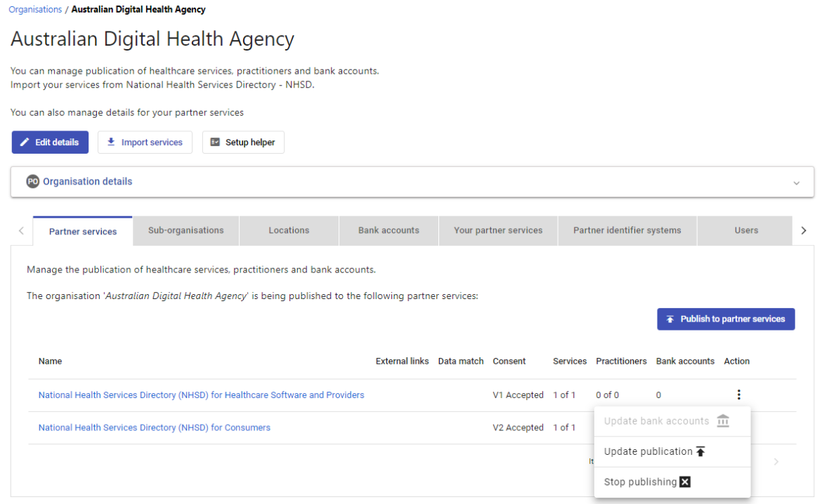The image size is (829, 504).
Task: Click the V2 Accepted consent cell
Action: click(x=518, y=427)
